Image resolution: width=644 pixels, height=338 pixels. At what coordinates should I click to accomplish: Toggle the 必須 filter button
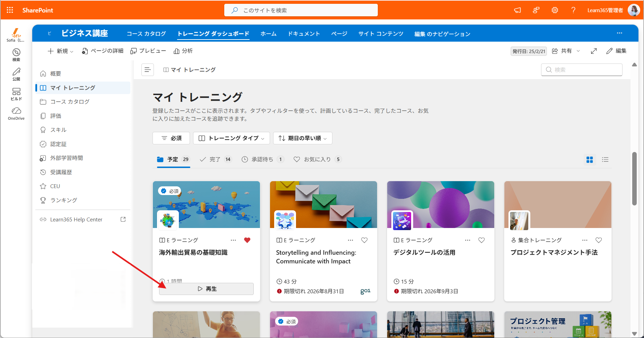pyautogui.click(x=171, y=138)
